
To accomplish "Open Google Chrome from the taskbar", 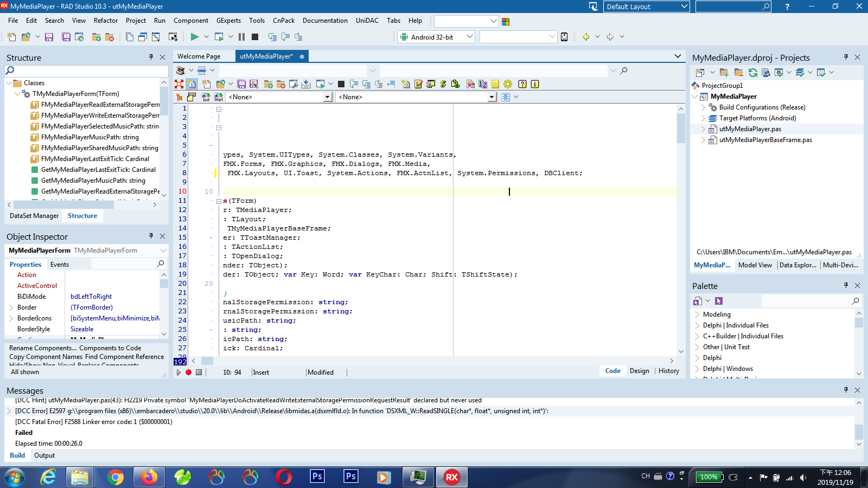I will point(115,477).
